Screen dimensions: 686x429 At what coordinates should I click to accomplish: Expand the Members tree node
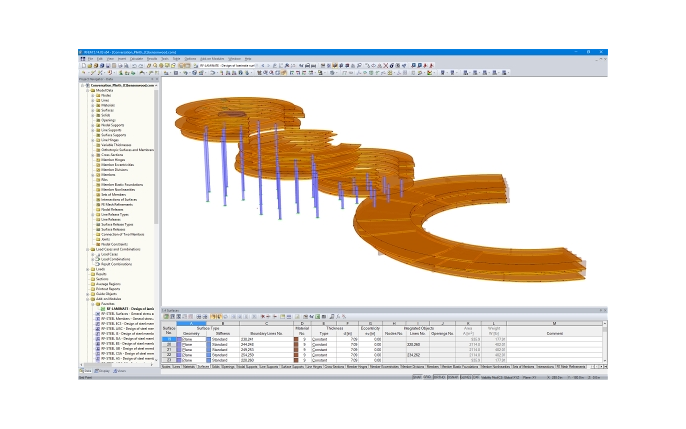93,175
